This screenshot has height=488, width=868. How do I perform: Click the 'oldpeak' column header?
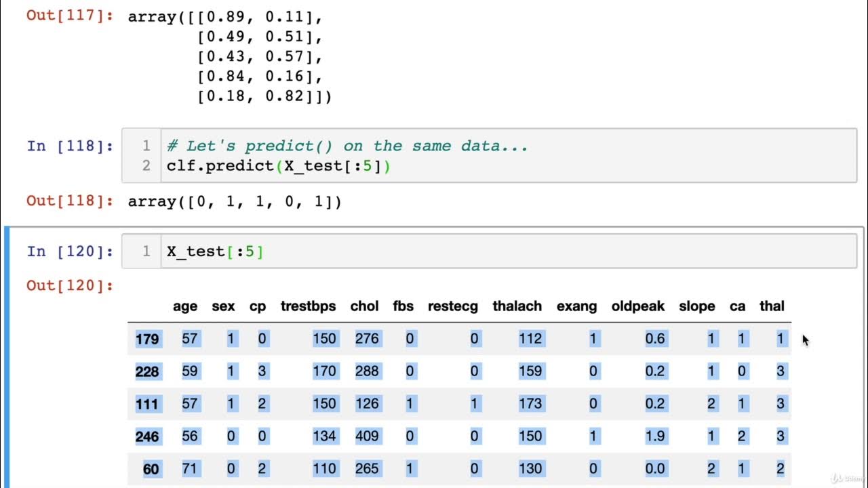click(638, 306)
